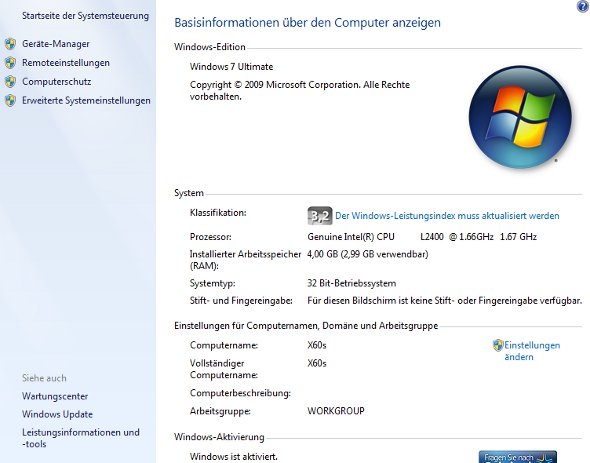Click the 3,2 performance index score badge
Image resolution: width=590 pixels, height=463 pixels.
pos(320,216)
